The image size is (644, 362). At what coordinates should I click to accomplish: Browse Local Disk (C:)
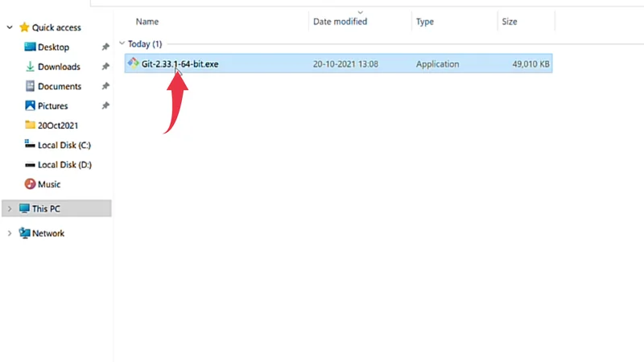point(64,145)
